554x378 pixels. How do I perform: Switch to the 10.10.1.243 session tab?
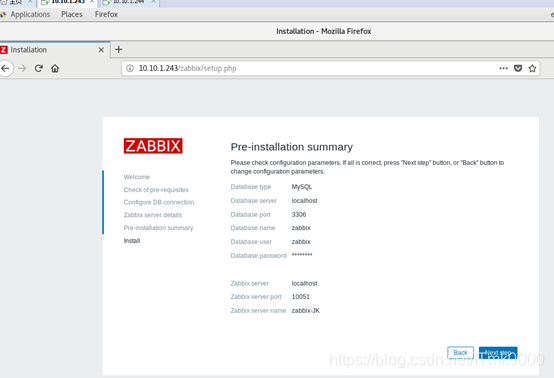coord(67,2)
